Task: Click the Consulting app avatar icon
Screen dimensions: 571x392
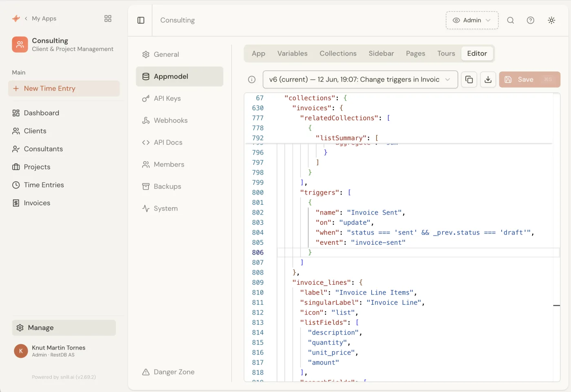Action: [x=20, y=44]
